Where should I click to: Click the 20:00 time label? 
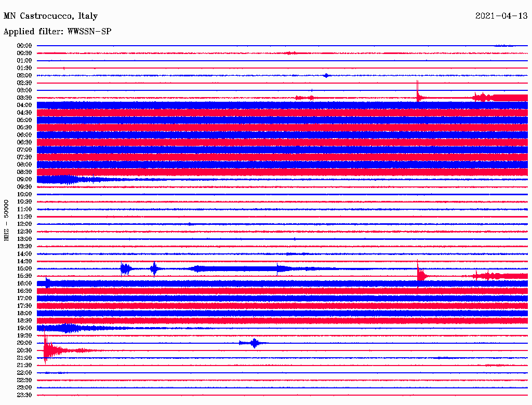(24, 343)
